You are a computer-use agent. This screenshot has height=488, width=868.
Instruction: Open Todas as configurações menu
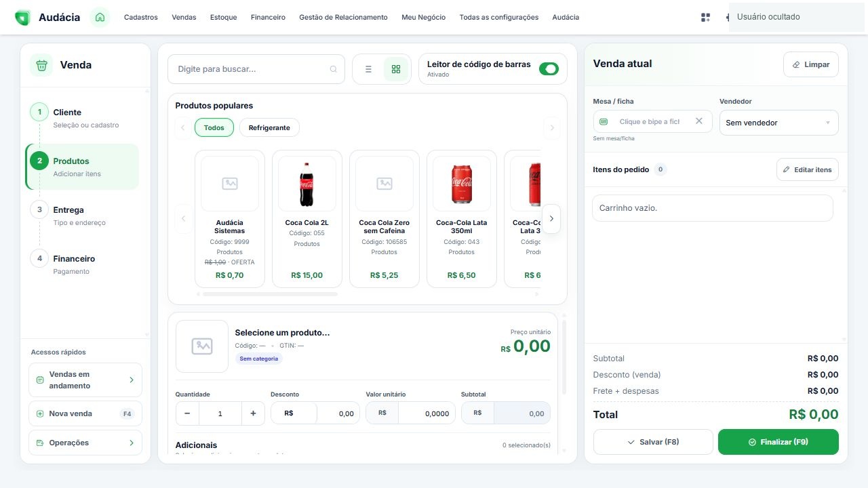pyautogui.click(x=499, y=18)
